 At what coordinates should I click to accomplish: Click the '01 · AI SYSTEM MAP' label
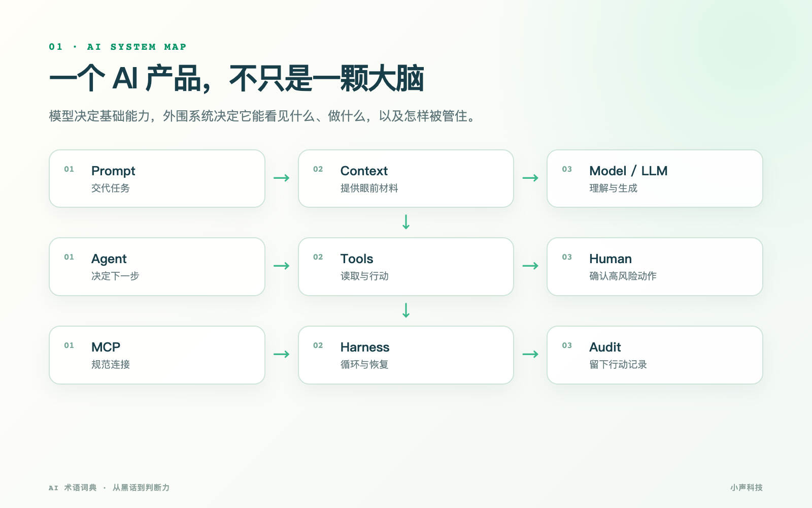pos(118,47)
